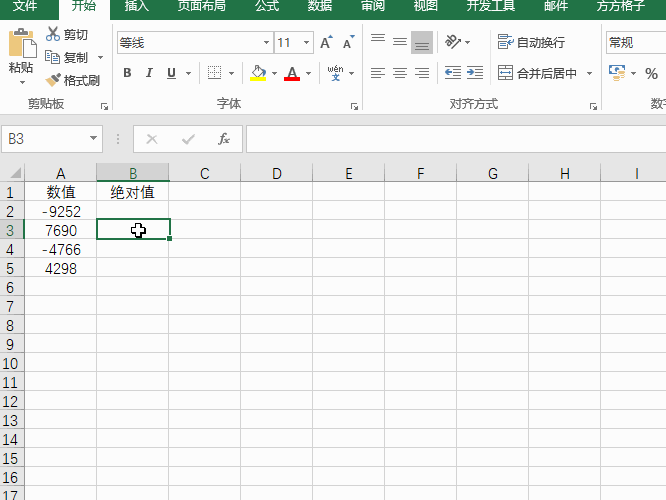Apply cell borders icon
This screenshot has height=500, width=666.
pos(214,73)
